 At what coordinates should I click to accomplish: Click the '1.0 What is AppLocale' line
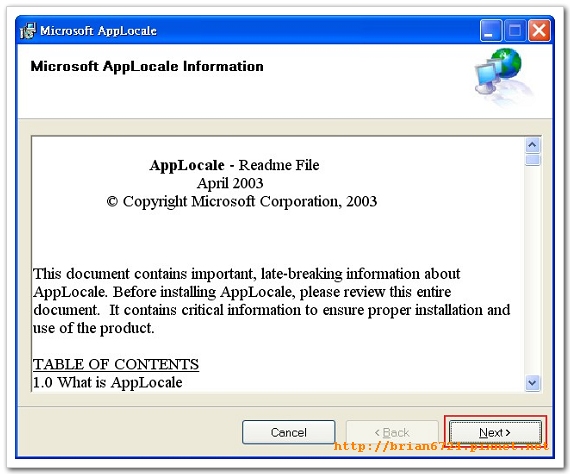108,382
